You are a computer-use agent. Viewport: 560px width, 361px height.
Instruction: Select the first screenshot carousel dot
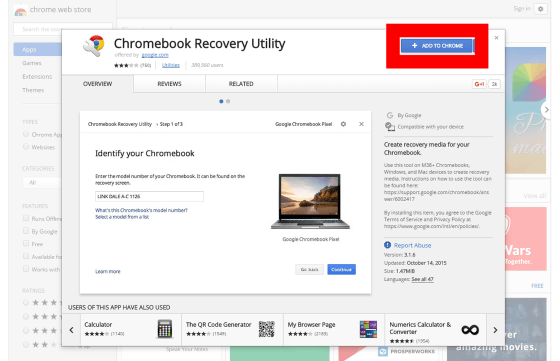[221, 101]
